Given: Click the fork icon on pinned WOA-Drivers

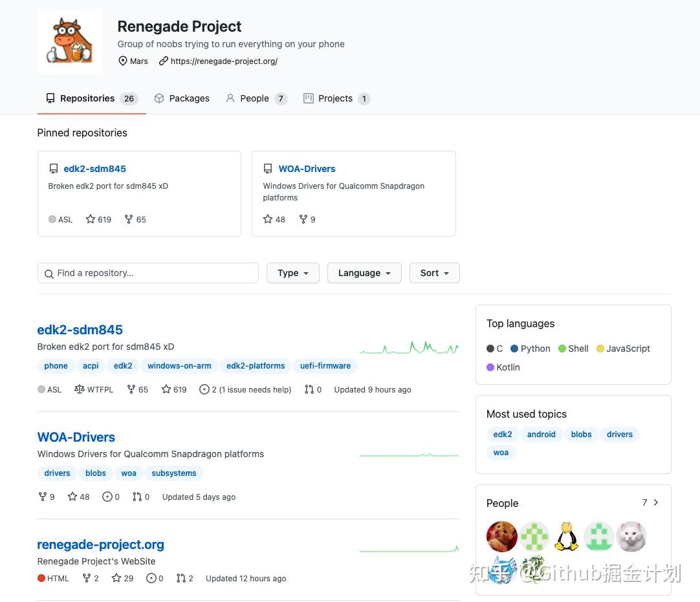Looking at the screenshot, I should 303,219.
